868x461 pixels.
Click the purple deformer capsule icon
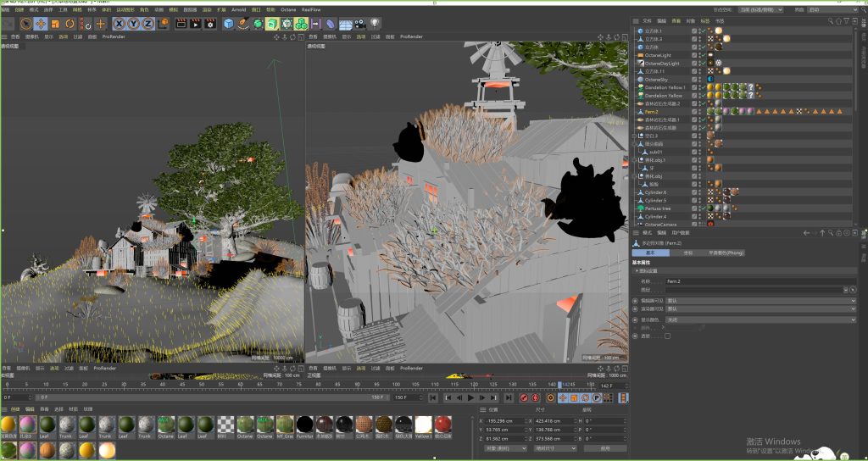pos(331,24)
